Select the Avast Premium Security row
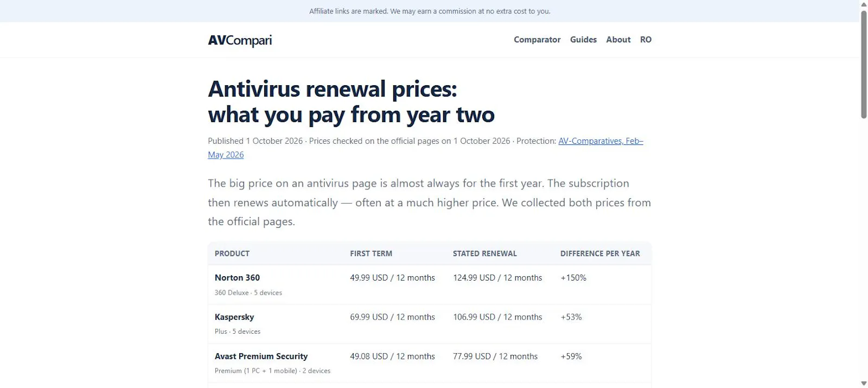The image size is (868, 388). pos(430,363)
